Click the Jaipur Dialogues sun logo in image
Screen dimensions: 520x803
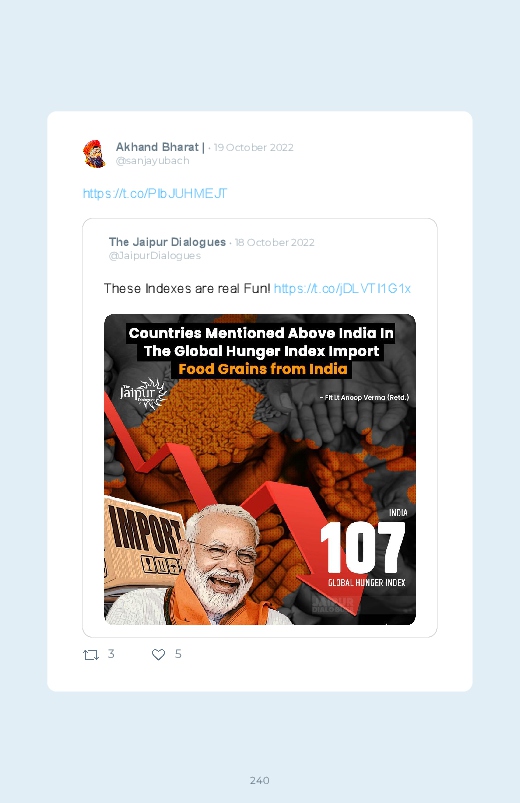(x=144, y=393)
